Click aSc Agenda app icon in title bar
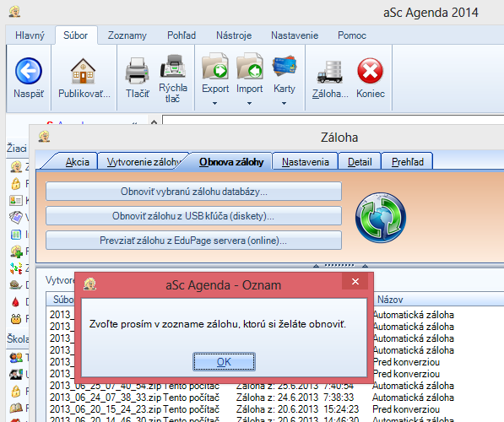Viewport: 504px width, 422px height. click(15, 12)
